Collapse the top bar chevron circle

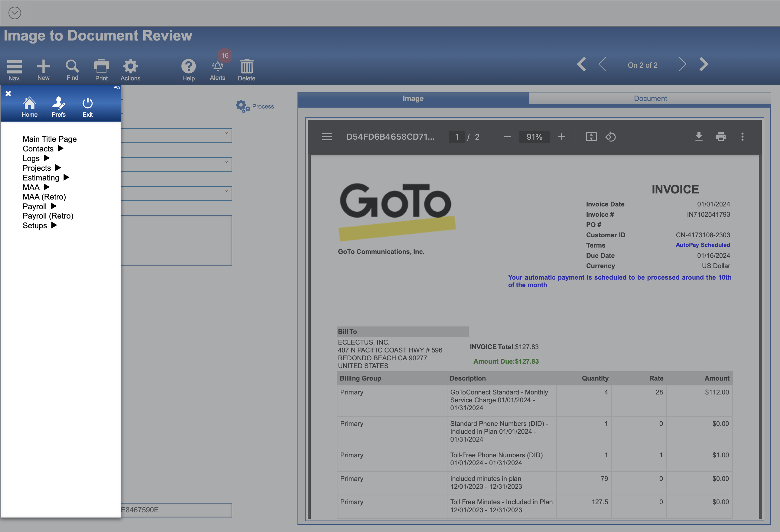15,13
